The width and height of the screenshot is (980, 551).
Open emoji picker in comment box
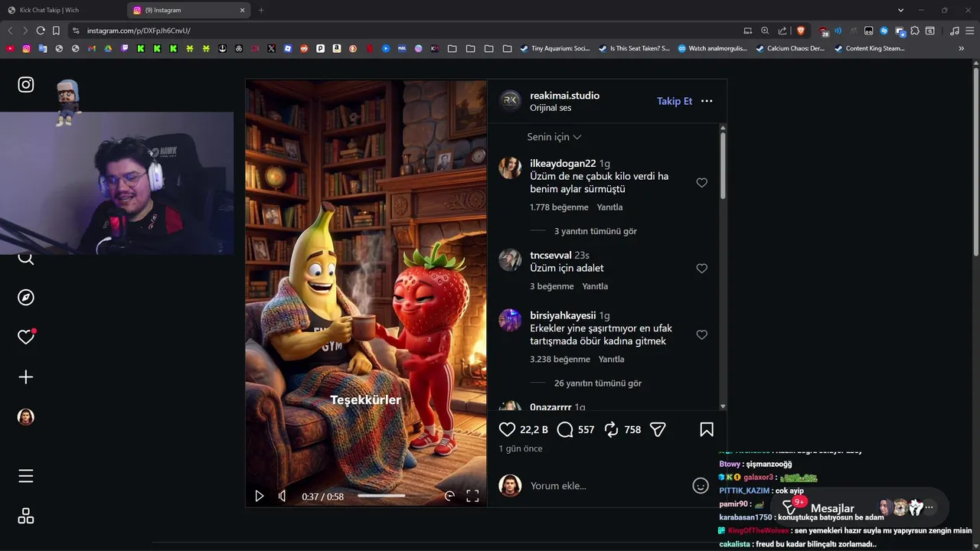pos(701,485)
